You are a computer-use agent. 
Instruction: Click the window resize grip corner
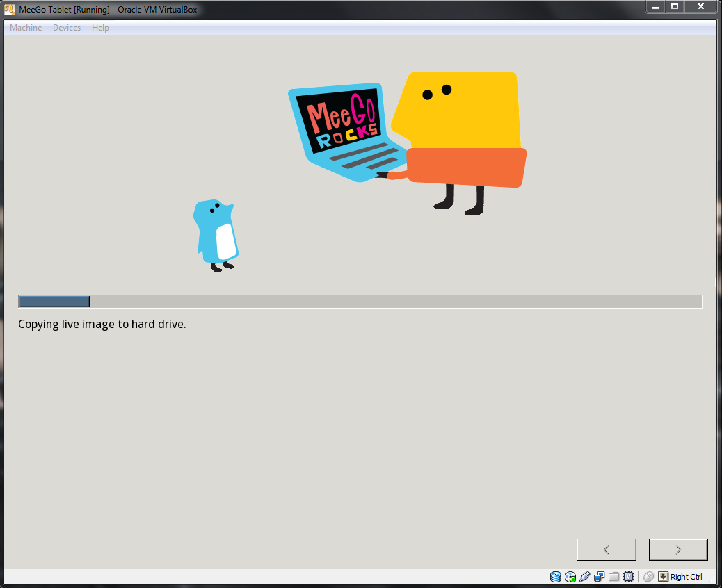tap(713, 580)
